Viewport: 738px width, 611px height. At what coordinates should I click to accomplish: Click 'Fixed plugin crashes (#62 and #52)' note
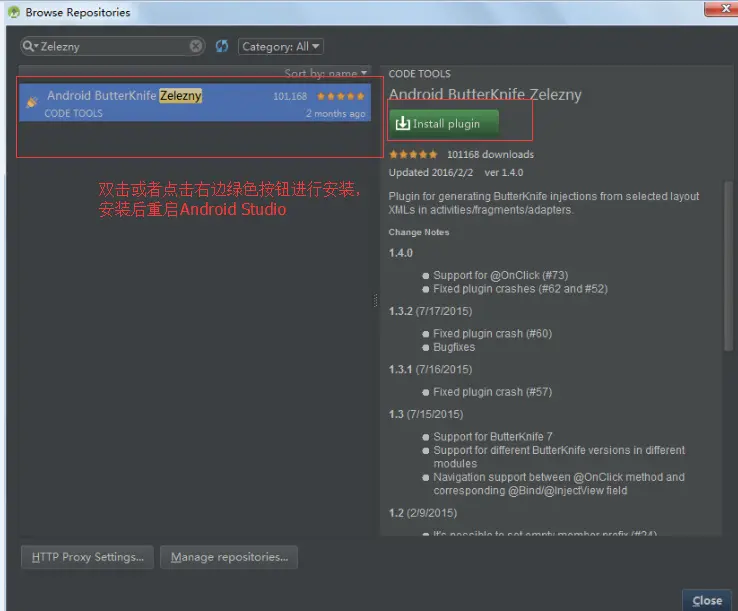click(x=520, y=289)
